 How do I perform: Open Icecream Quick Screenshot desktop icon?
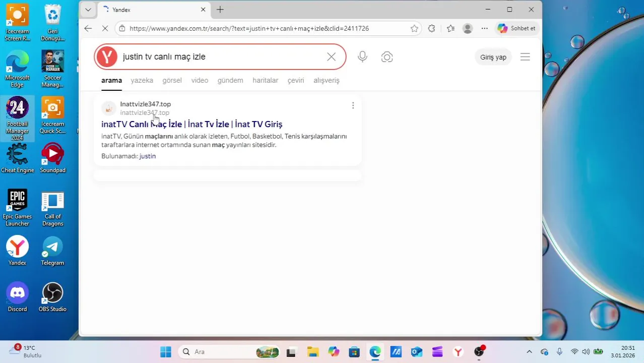tap(52, 116)
